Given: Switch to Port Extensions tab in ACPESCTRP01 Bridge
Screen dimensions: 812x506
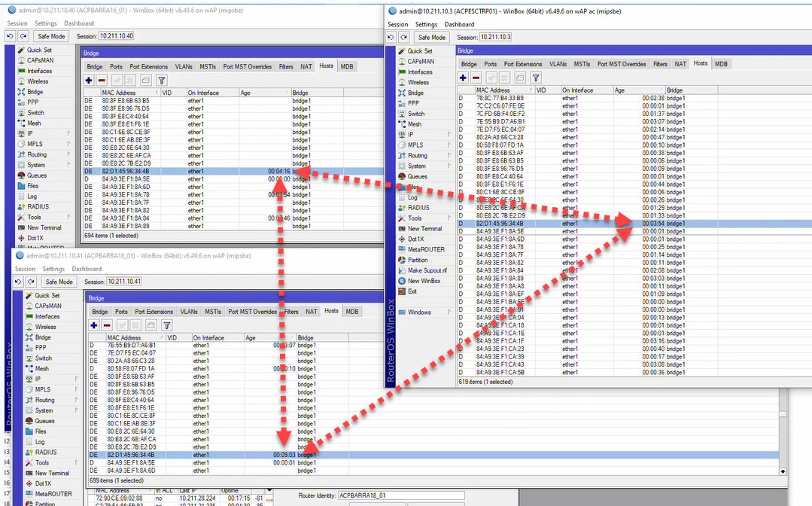Looking at the screenshot, I should click(523, 64).
